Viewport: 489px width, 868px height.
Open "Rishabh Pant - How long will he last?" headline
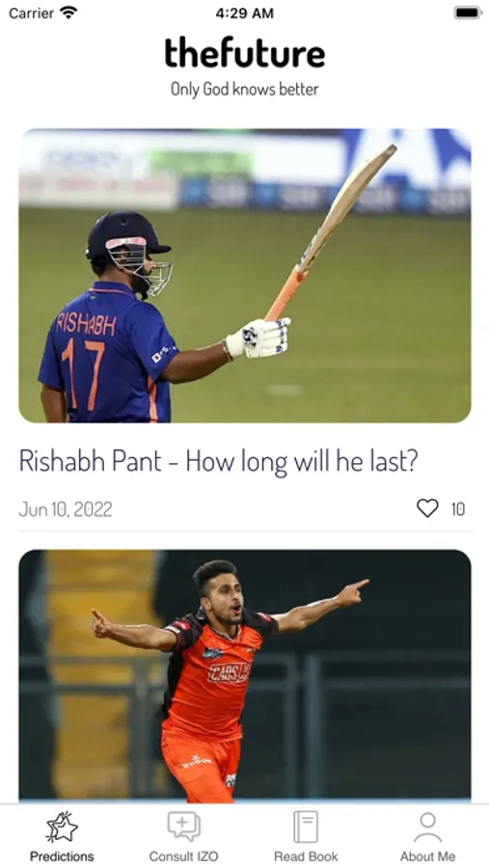pos(218,461)
